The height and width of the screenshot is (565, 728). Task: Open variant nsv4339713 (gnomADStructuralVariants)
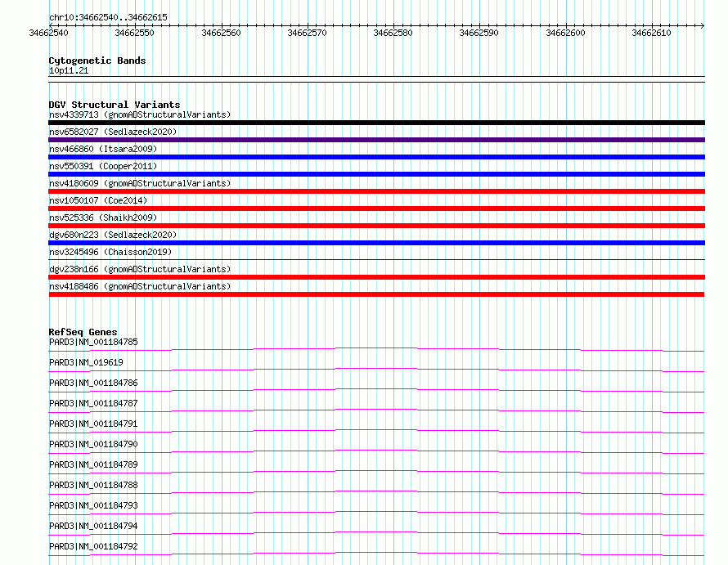coord(140,114)
